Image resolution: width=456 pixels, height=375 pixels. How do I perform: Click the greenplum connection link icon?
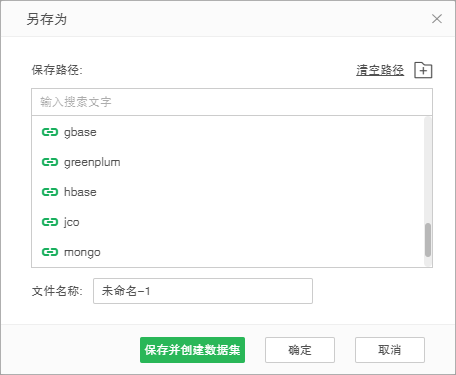50,162
